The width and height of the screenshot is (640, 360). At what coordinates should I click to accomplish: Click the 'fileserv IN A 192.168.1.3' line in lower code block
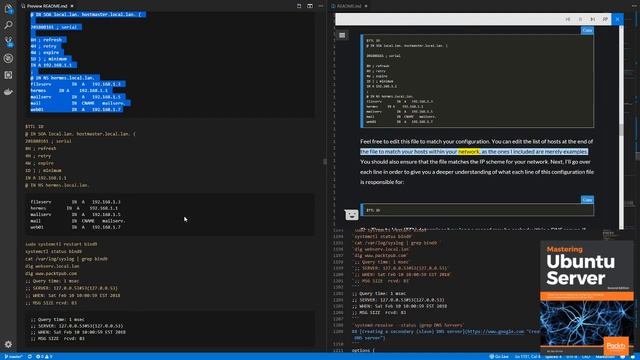75,202
